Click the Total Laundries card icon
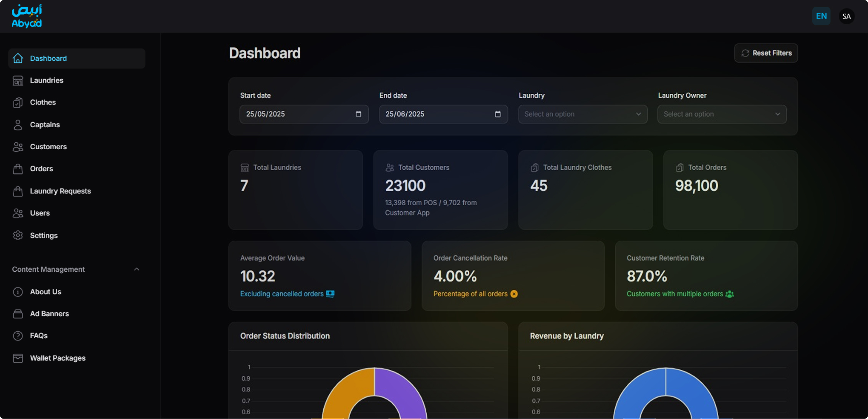Screen dimensions: 868x419 click(245, 168)
